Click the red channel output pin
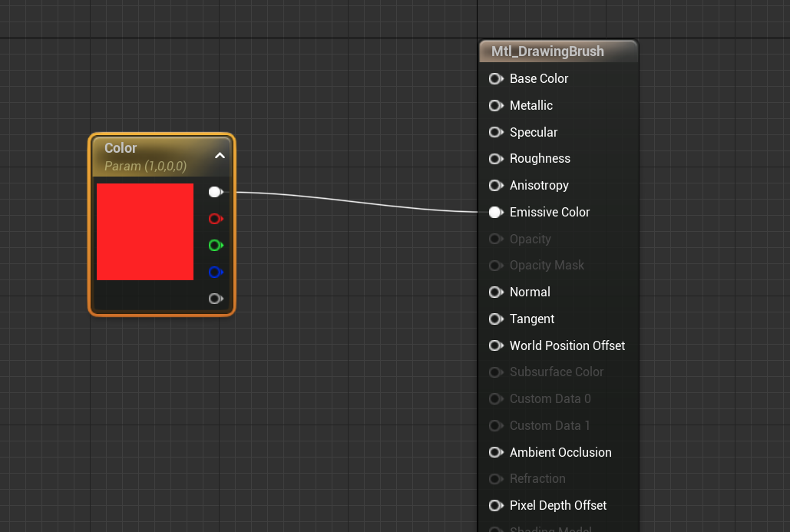 [x=217, y=219]
